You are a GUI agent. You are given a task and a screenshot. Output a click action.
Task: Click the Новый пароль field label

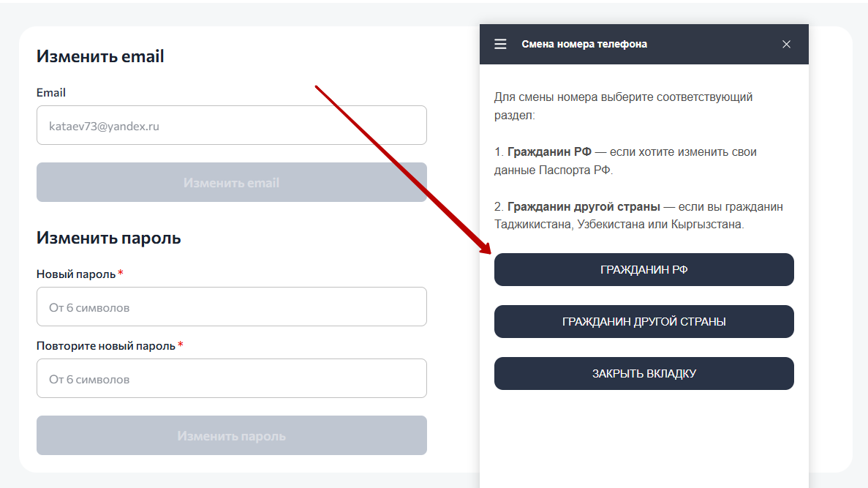[76, 274]
